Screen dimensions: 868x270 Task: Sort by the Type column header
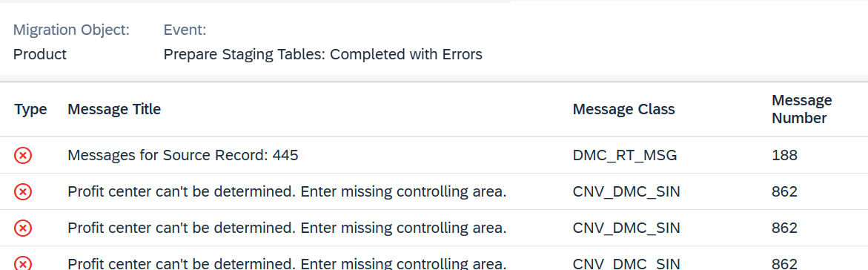pos(30,109)
